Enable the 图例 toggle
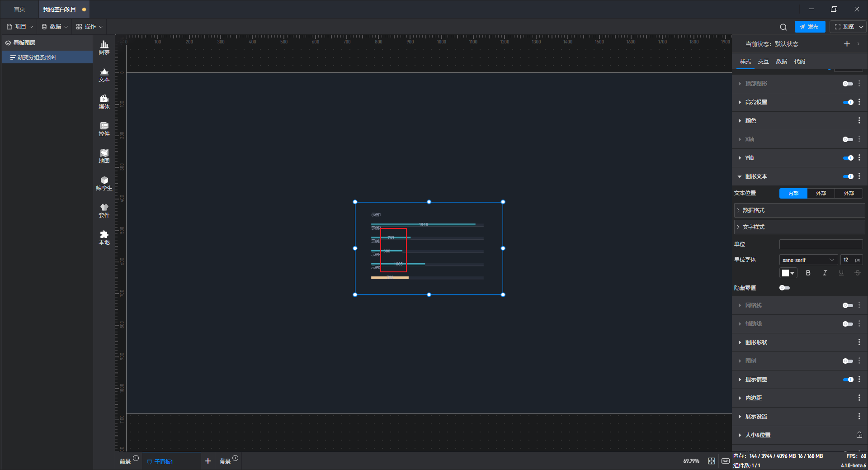This screenshot has width=868, height=470. (x=848, y=361)
